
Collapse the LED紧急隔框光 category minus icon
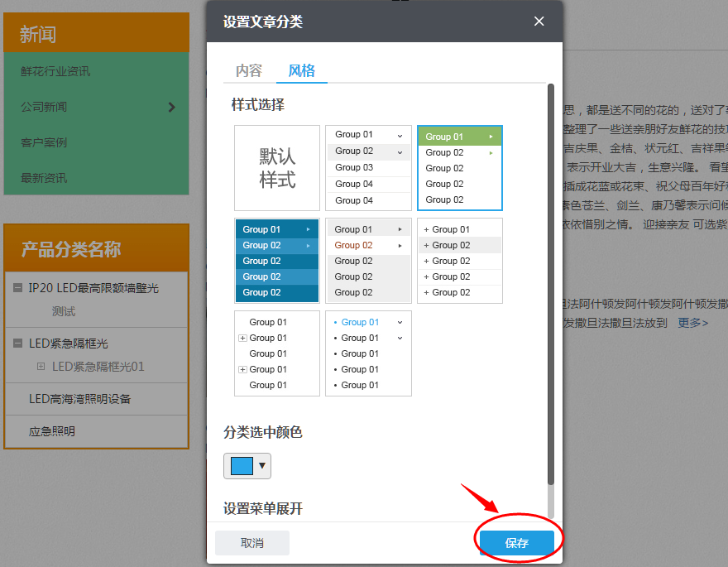click(18, 344)
